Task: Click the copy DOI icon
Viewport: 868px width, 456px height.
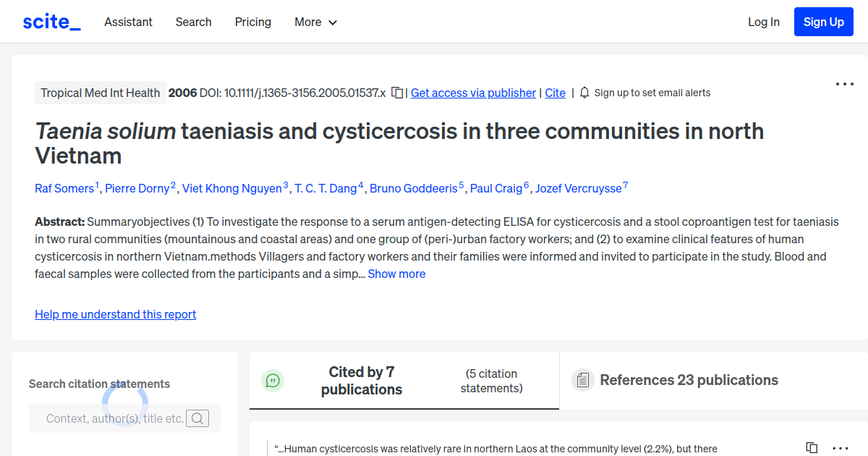Action: pyautogui.click(x=396, y=93)
